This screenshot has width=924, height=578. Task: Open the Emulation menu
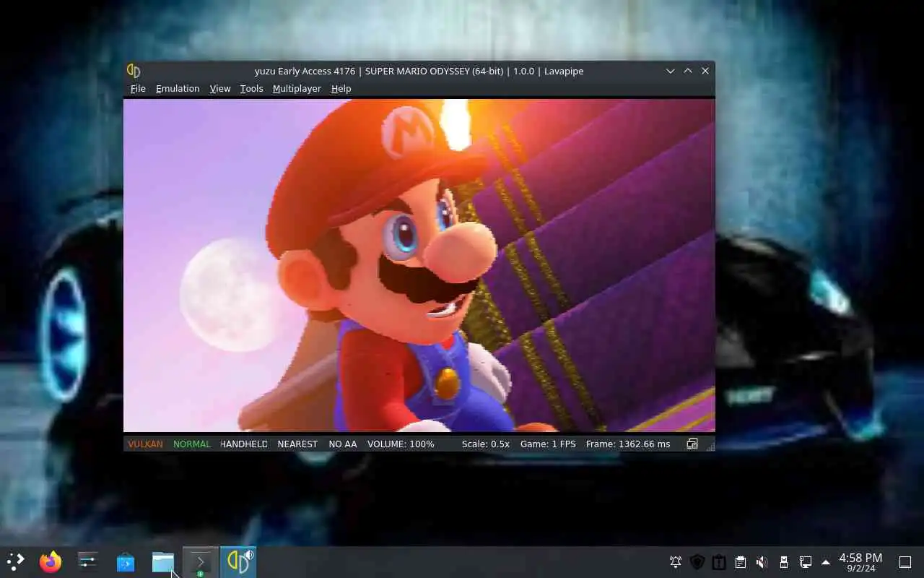(178, 88)
